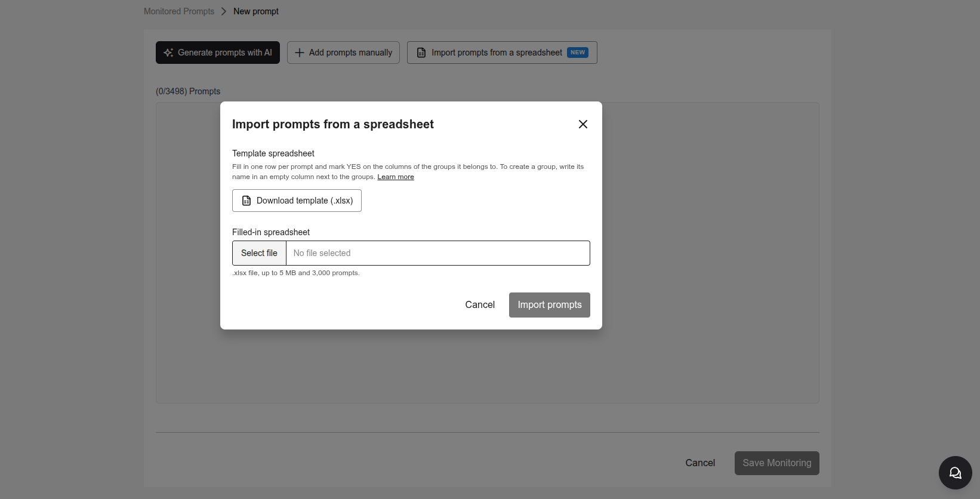Click Download template (.xlsx) button
The image size is (980, 499).
[297, 201]
